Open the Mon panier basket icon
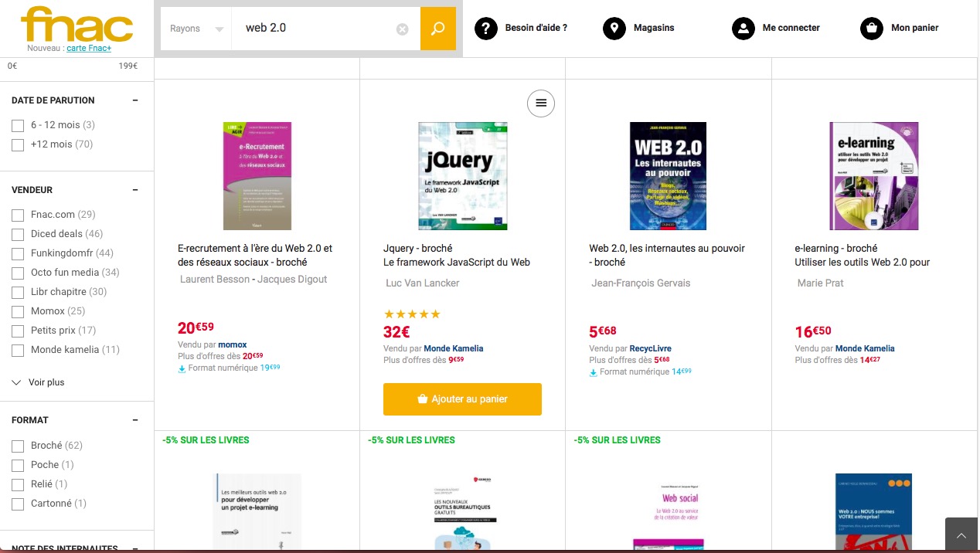 tap(872, 29)
